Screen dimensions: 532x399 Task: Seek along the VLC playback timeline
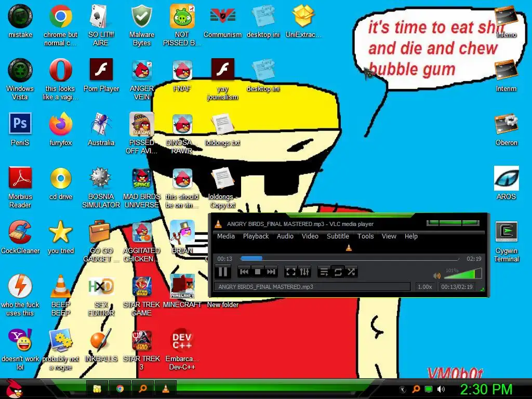tap(350, 259)
